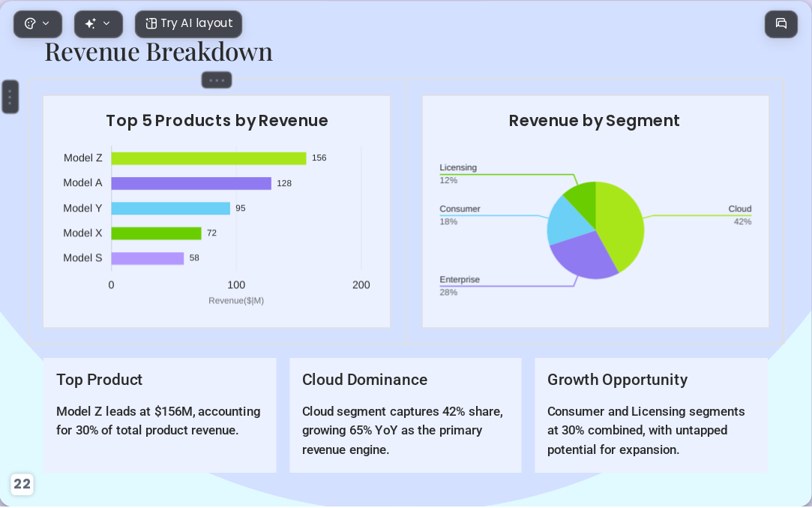Click the Cloud segment captures 42% paragraph

pyautogui.click(x=403, y=431)
